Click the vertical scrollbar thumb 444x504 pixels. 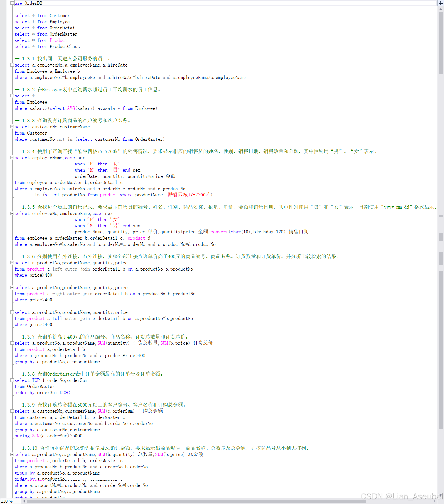(441, 43)
